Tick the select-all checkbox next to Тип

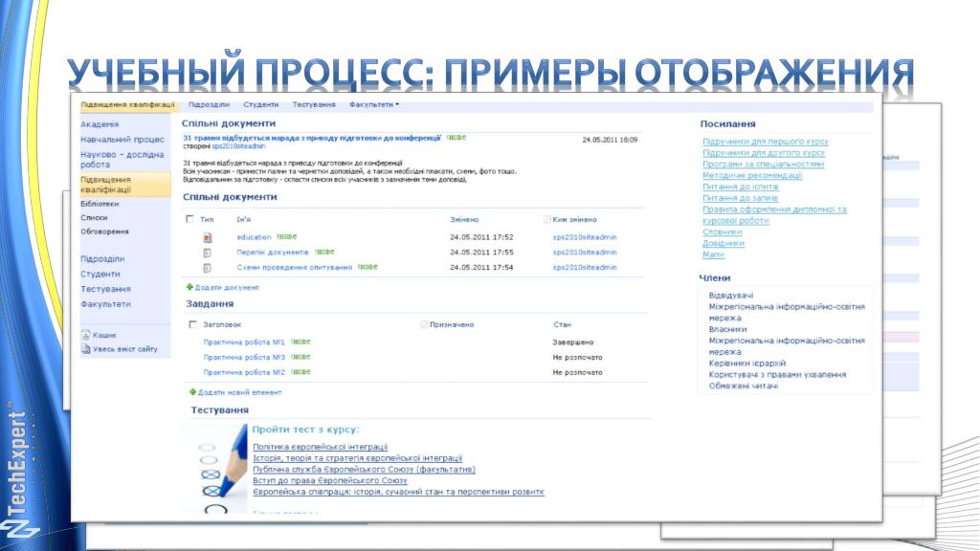click(190, 219)
